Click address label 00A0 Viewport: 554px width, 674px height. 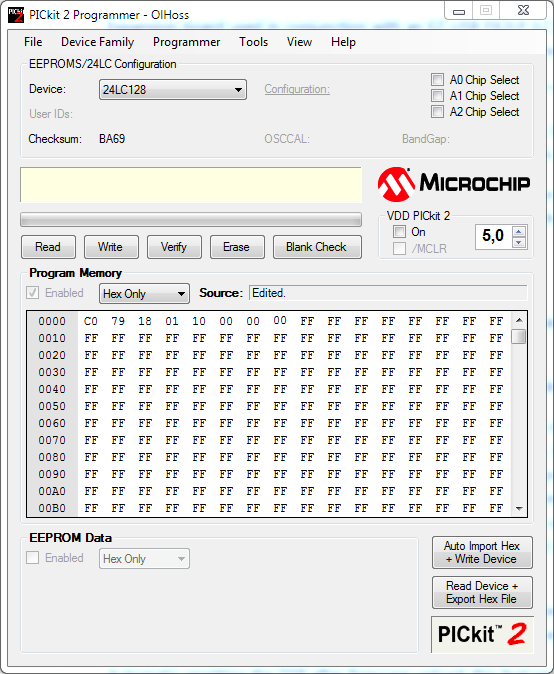pos(52,491)
